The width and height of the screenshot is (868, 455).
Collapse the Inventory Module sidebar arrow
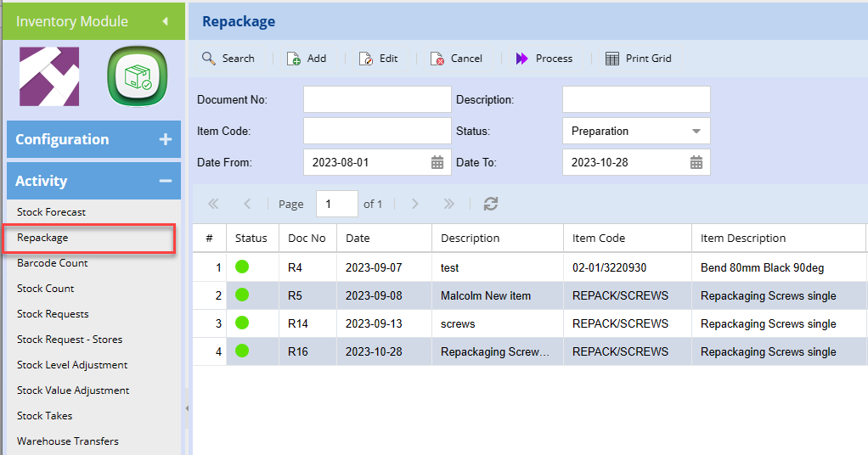pos(165,21)
